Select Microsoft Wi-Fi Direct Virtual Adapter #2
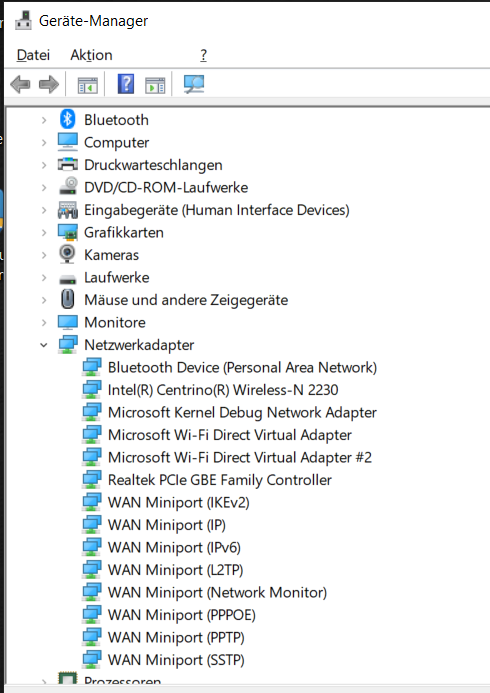490x693 pixels. (x=240, y=458)
